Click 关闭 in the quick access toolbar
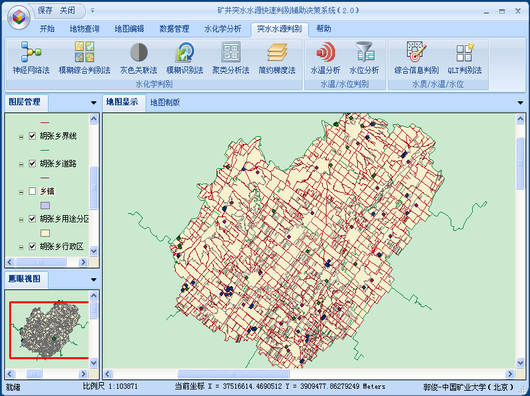This screenshot has height=396, width=530. click(x=67, y=10)
